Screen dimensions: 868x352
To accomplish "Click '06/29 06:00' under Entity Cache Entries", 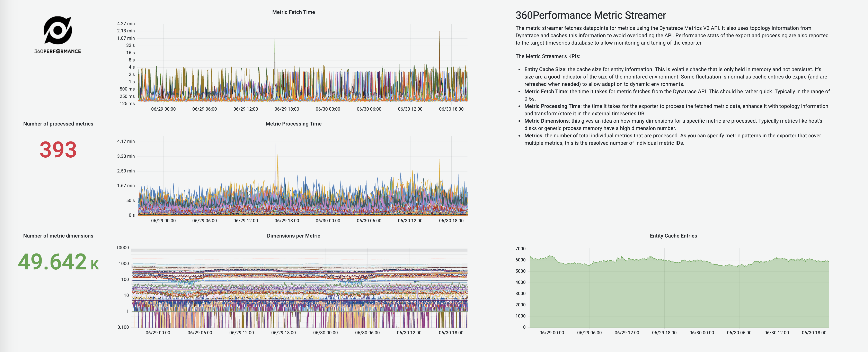I will click(x=589, y=333).
